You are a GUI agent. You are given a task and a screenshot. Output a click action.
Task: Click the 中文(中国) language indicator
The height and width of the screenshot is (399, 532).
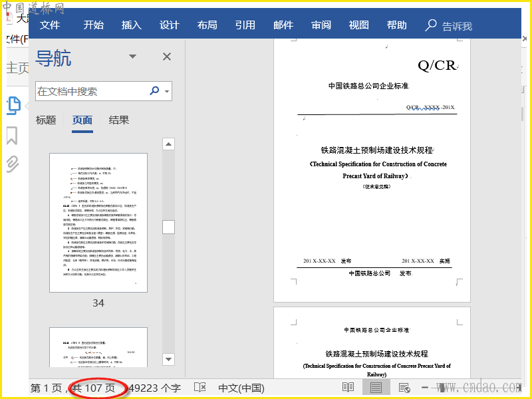point(241,388)
